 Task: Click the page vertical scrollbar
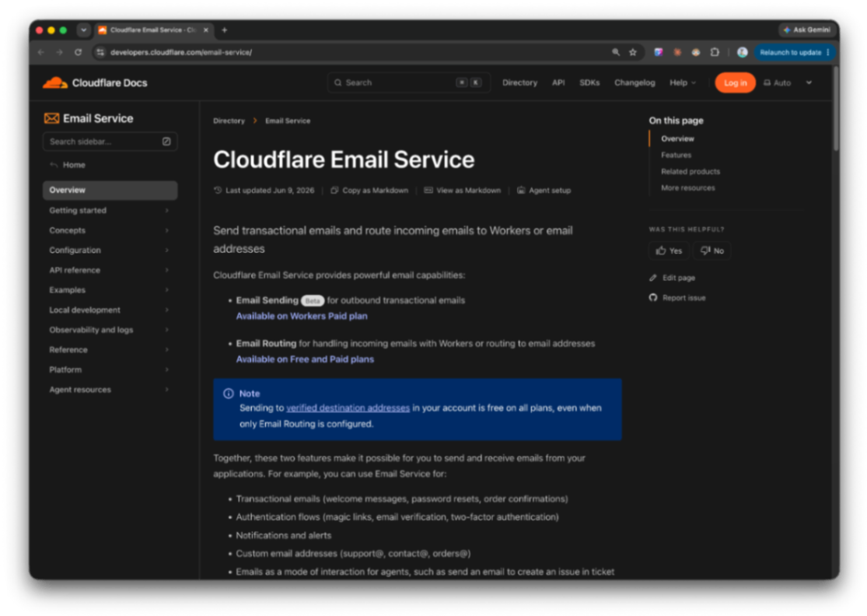(x=836, y=108)
